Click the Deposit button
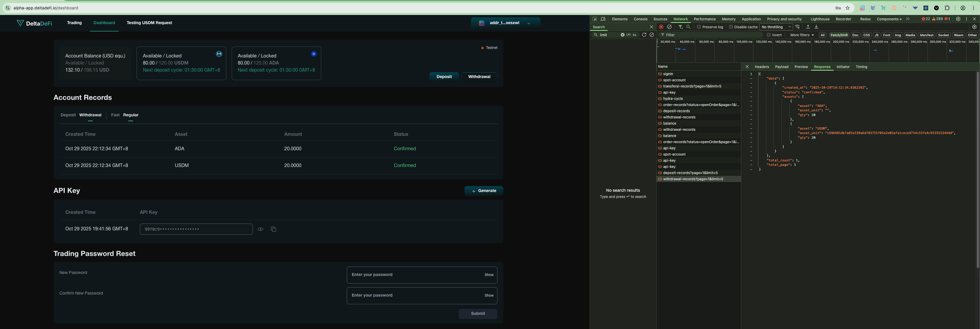 click(x=444, y=77)
